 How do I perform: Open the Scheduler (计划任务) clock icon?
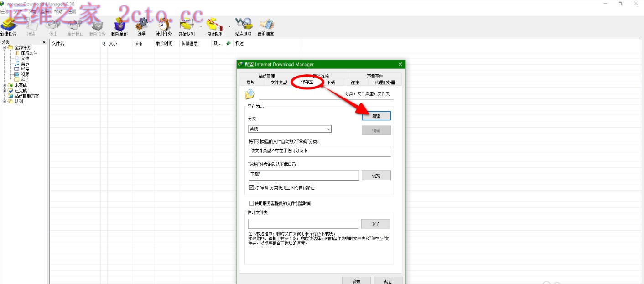click(x=164, y=26)
